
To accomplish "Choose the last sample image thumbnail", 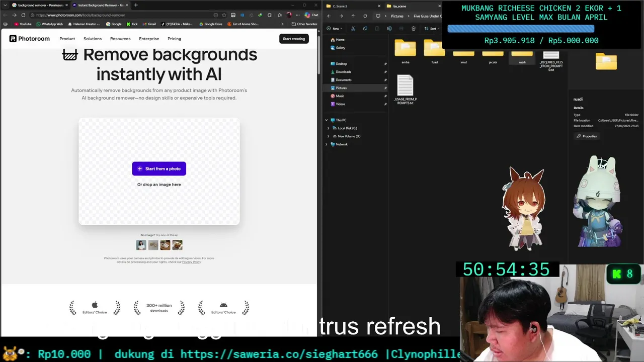I will [177, 245].
